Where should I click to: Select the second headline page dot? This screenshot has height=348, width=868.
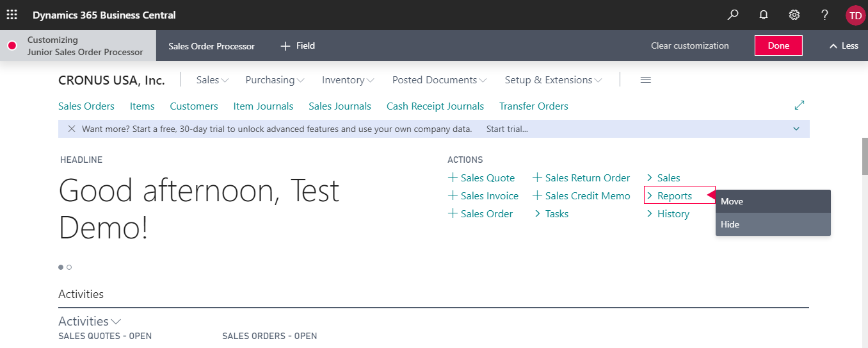(x=69, y=267)
